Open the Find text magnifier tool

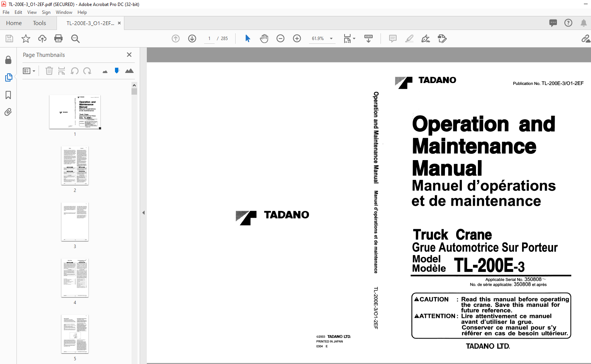click(x=75, y=39)
